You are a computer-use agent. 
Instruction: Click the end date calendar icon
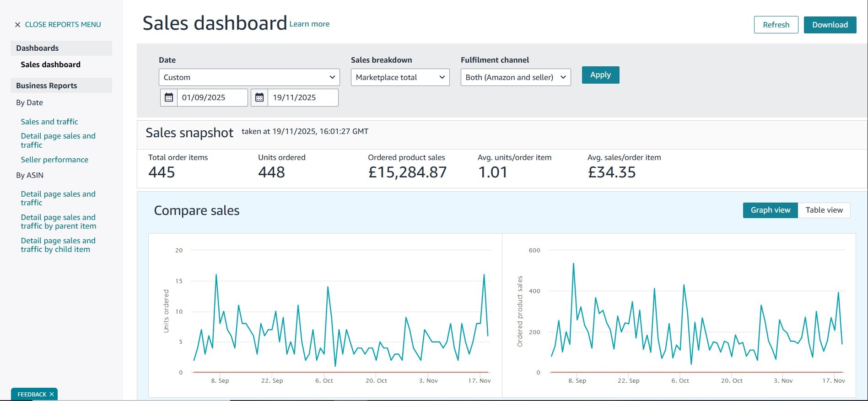(259, 97)
